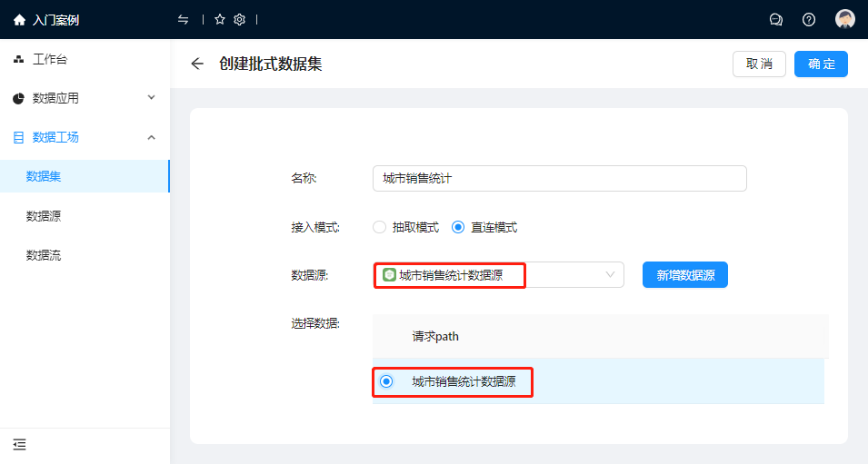Screen dimensions: 868x464
Task: Click the star favorite icon
Action: click(x=220, y=20)
